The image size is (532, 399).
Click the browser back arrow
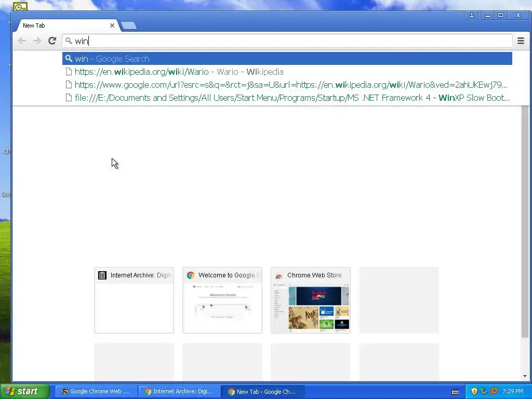point(22,41)
